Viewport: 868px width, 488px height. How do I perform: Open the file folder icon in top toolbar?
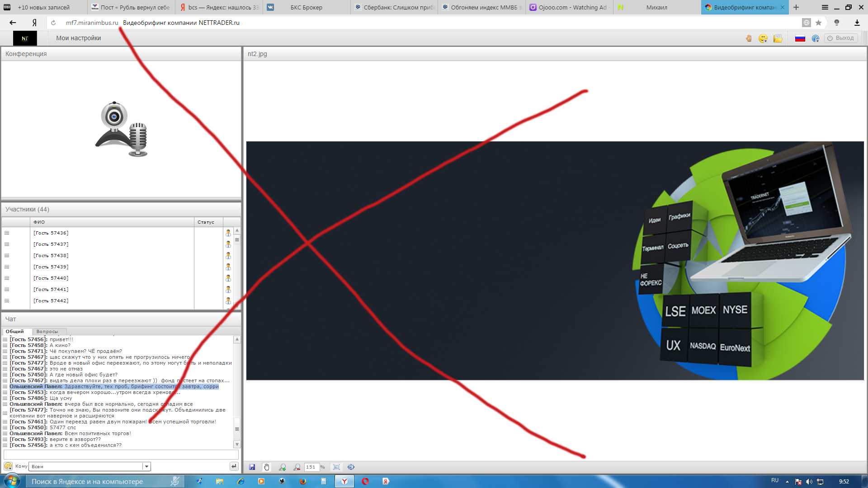[x=778, y=38]
